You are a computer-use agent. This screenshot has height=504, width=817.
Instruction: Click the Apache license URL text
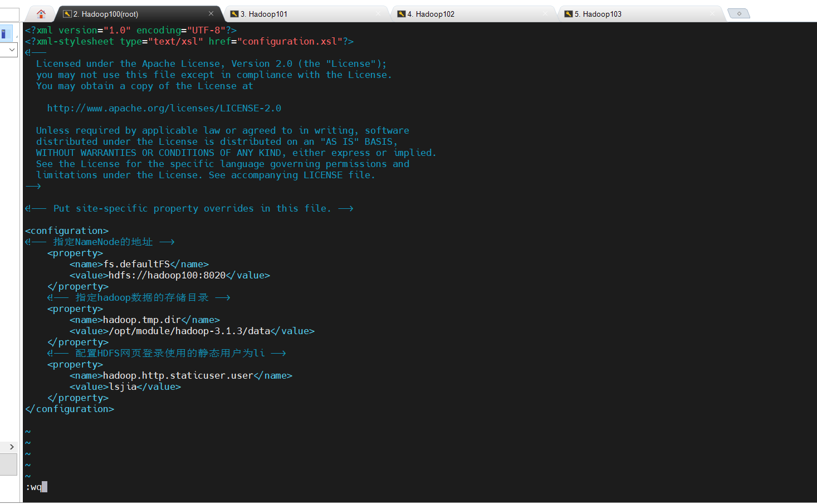pyautogui.click(x=164, y=108)
